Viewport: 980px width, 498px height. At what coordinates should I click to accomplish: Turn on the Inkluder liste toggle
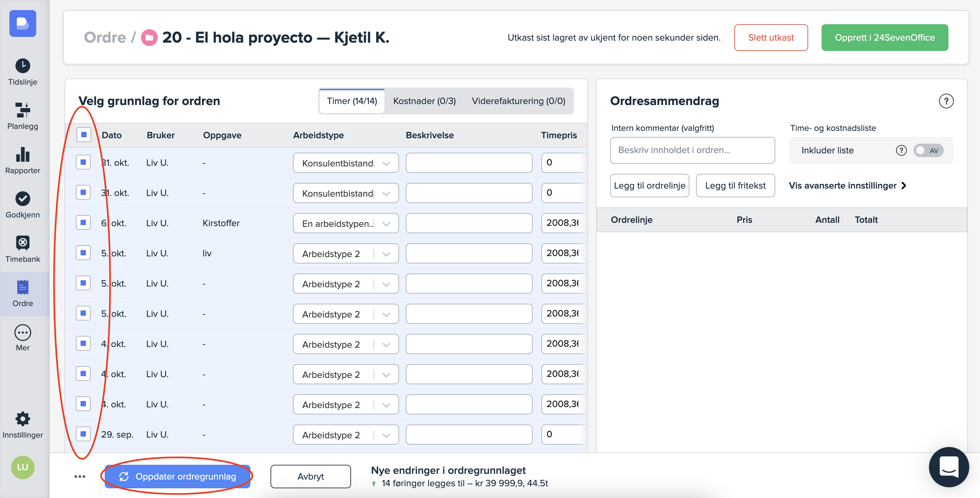[x=928, y=151]
